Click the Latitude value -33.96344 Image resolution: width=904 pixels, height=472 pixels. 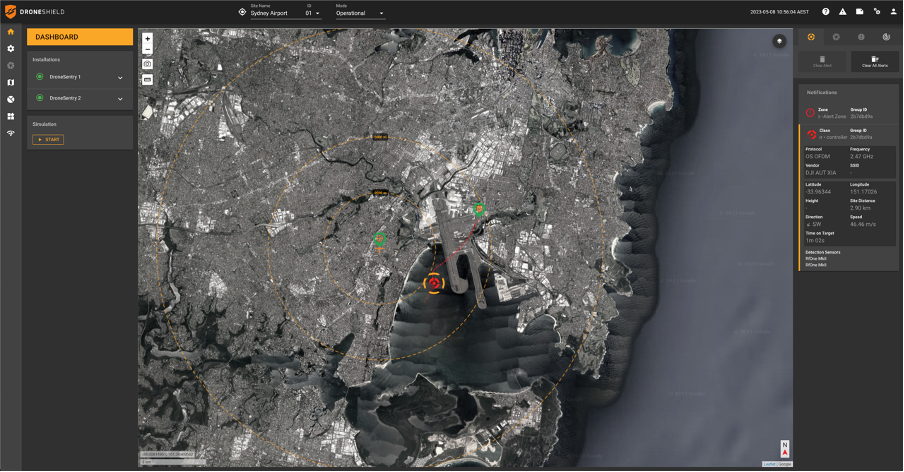[818, 191]
